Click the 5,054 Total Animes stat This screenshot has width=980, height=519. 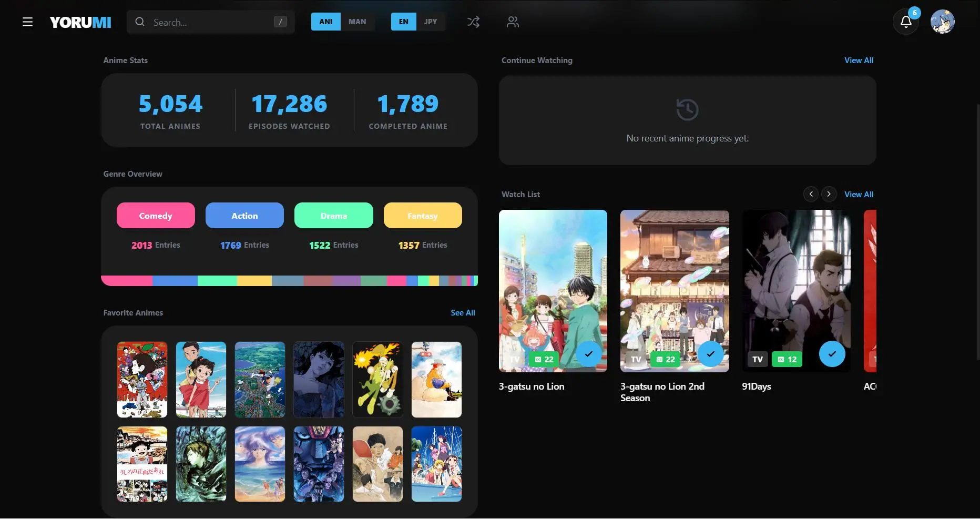click(x=170, y=110)
